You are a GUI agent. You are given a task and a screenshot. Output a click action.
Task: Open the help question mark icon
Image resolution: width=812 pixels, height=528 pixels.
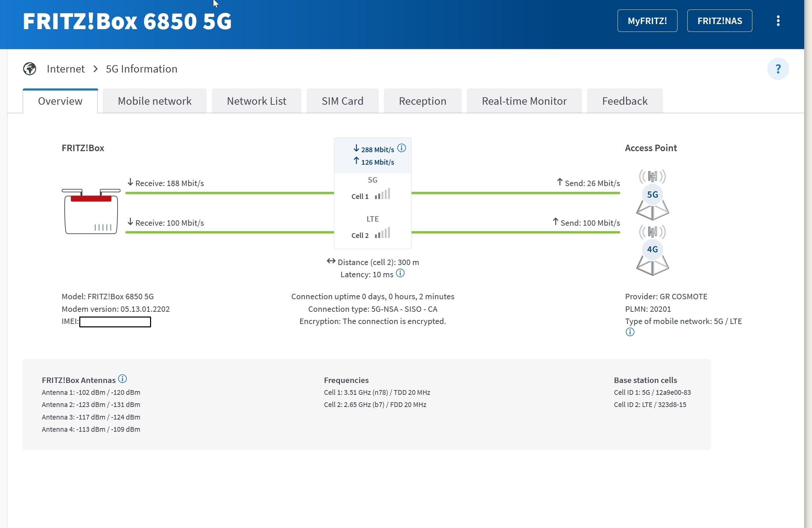click(778, 69)
